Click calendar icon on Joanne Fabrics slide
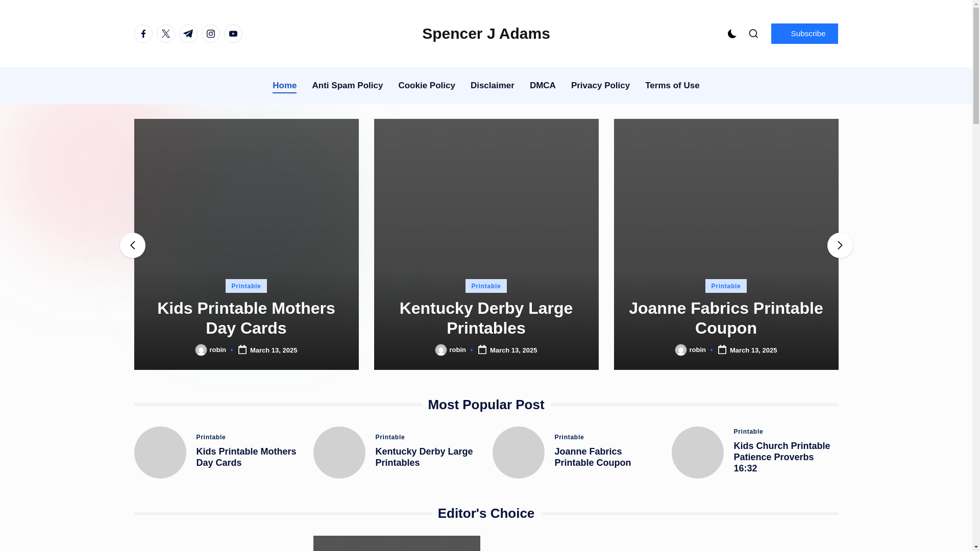Screen dimensions: 980x551 (722, 349)
